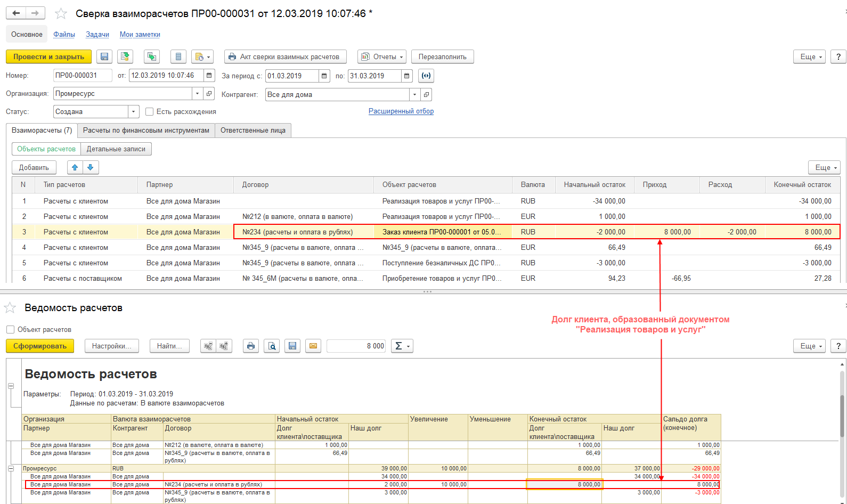Enable the Есть расхождения checkbox
Viewport: 847px width, 504px height.
point(150,112)
